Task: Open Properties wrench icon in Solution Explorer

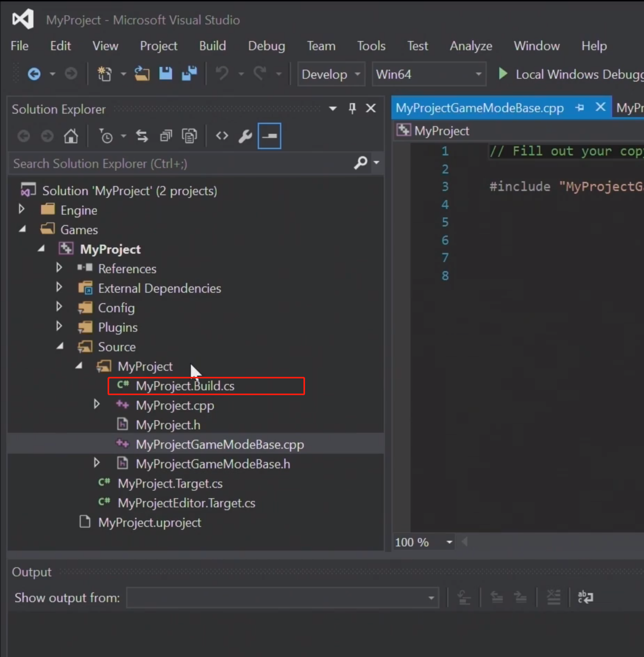Action: coord(245,136)
